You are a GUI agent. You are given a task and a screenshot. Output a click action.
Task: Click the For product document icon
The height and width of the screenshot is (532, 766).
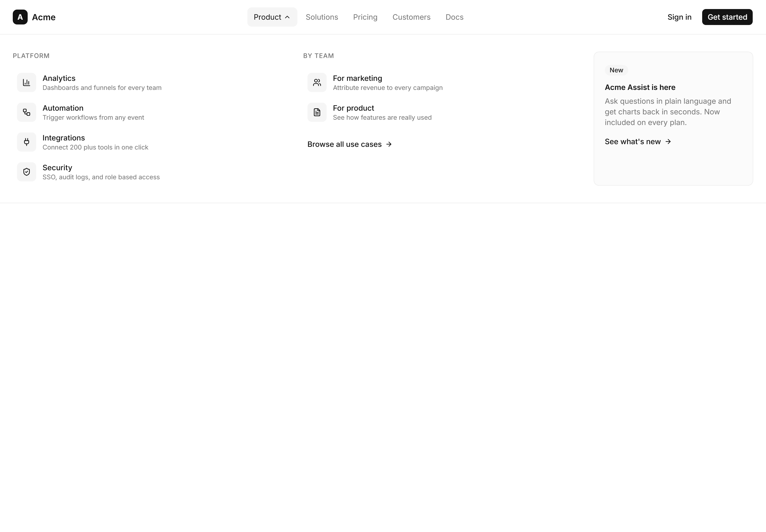click(x=317, y=112)
